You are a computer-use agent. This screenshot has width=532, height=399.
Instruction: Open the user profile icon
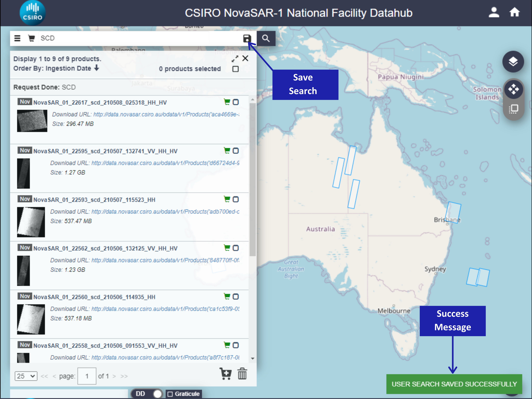pos(494,12)
